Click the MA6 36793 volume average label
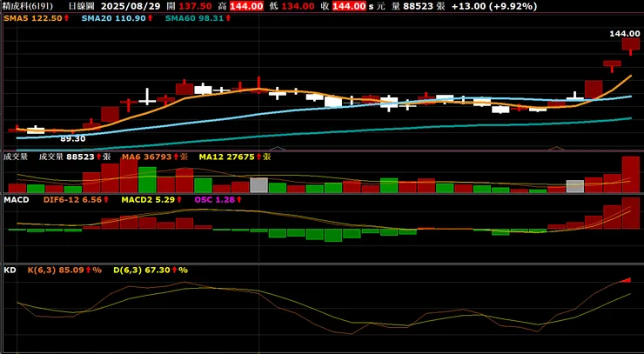 147,157
